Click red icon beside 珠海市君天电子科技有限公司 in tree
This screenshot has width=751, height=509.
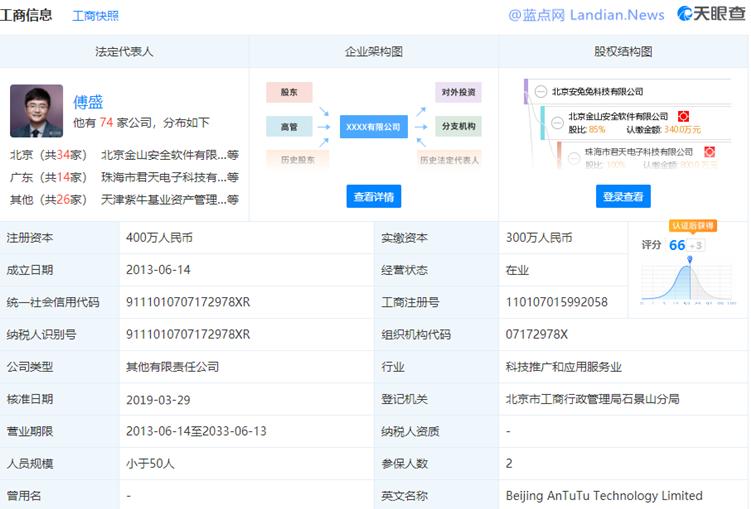click(x=709, y=152)
